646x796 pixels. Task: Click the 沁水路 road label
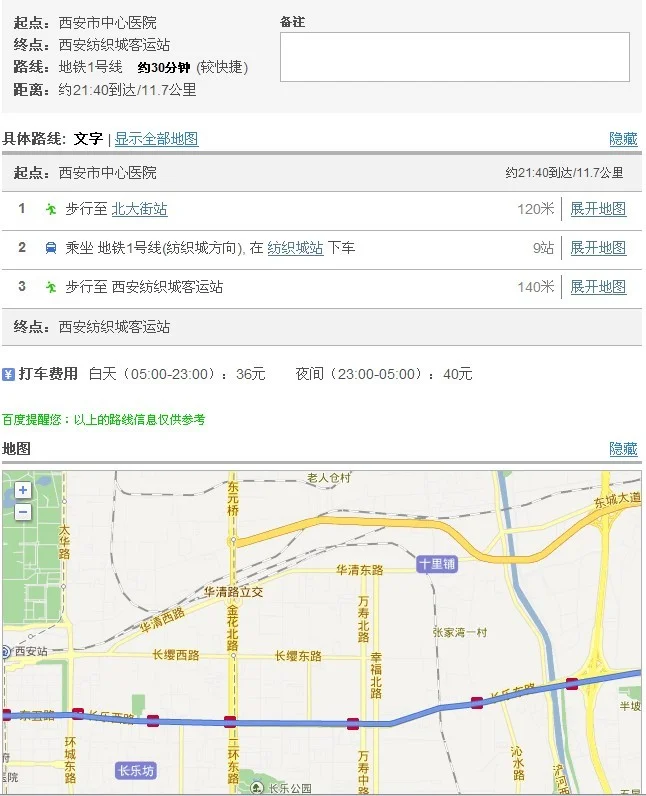[518, 763]
